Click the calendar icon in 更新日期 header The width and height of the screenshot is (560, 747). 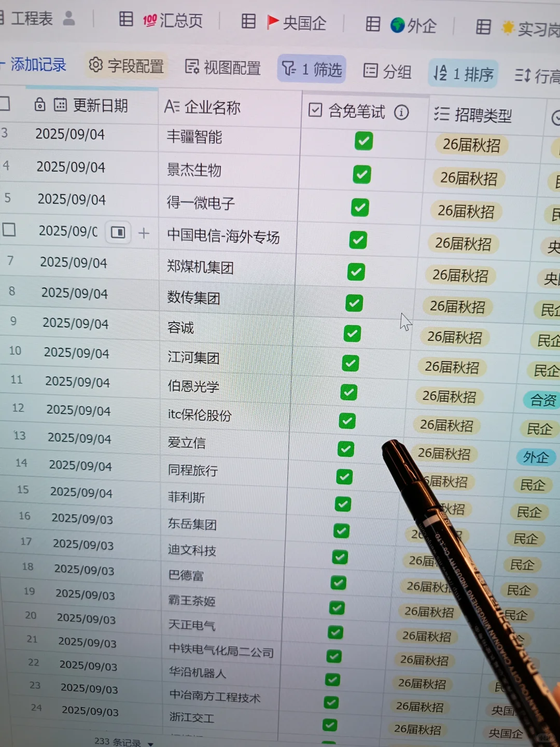(x=60, y=105)
